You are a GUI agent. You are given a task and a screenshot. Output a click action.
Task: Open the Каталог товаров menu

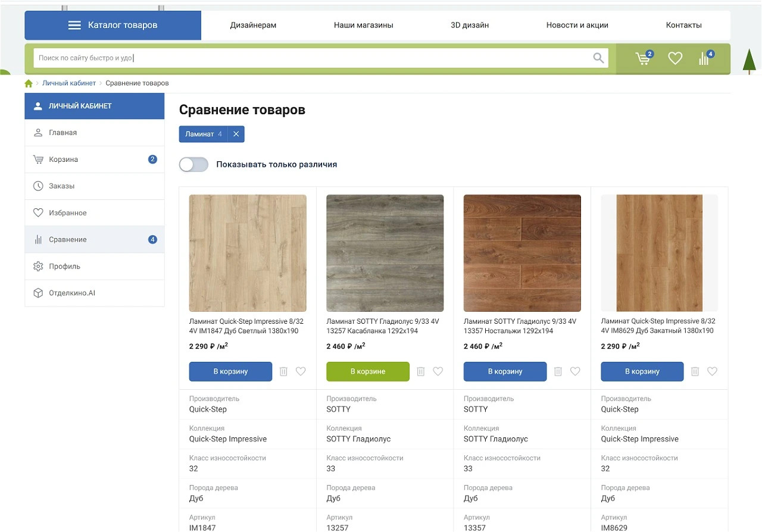pyautogui.click(x=113, y=26)
